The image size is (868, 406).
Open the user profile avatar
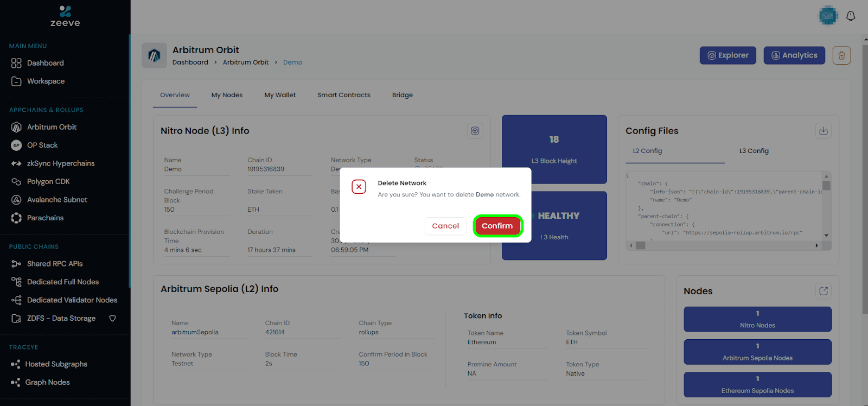pyautogui.click(x=828, y=16)
